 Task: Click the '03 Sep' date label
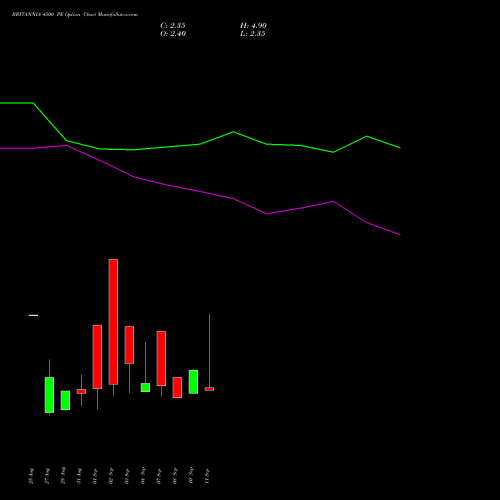[127, 476]
